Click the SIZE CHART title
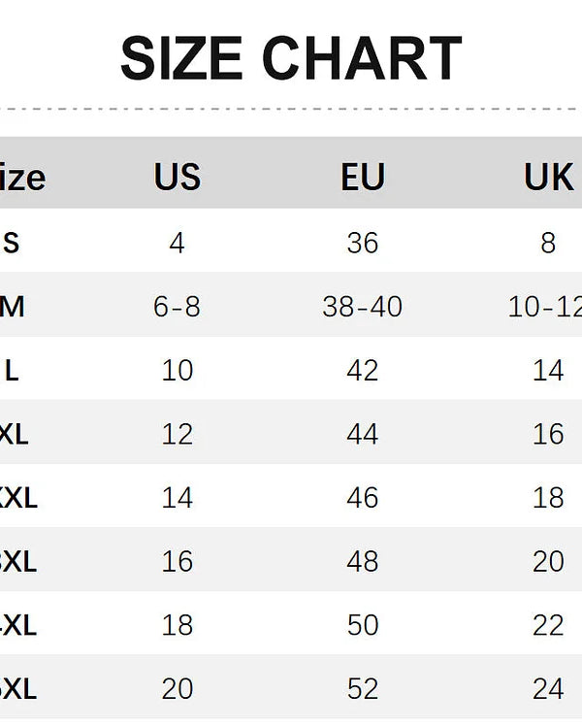Image resolution: width=582 pixels, height=728 pixels. point(291,58)
